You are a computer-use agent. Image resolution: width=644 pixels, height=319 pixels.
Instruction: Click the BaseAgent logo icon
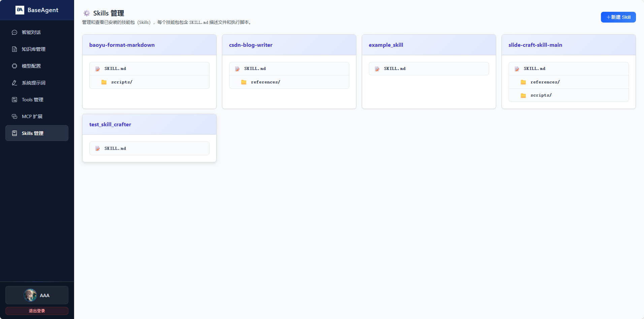(x=20, y=10)
